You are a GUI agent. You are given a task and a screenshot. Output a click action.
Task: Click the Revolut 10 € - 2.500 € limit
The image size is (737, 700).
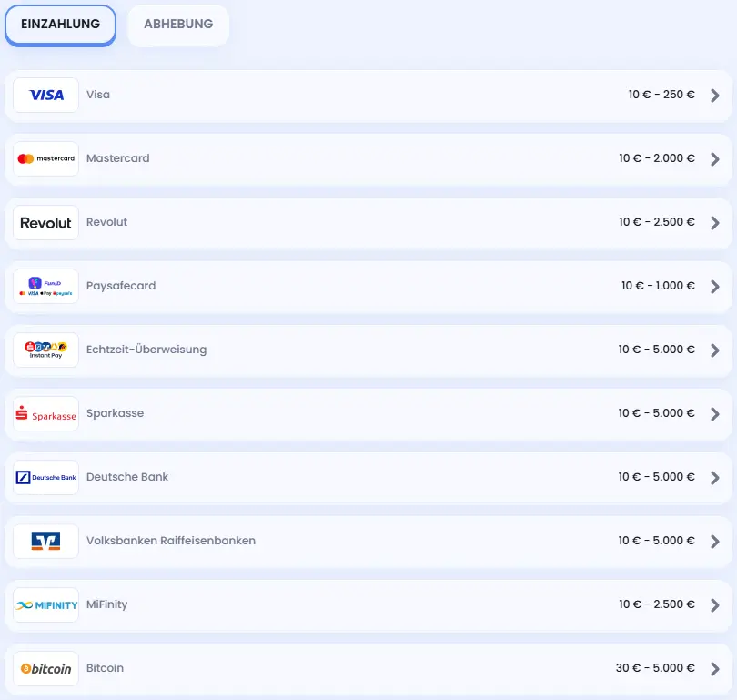click(x=656, y=222)
